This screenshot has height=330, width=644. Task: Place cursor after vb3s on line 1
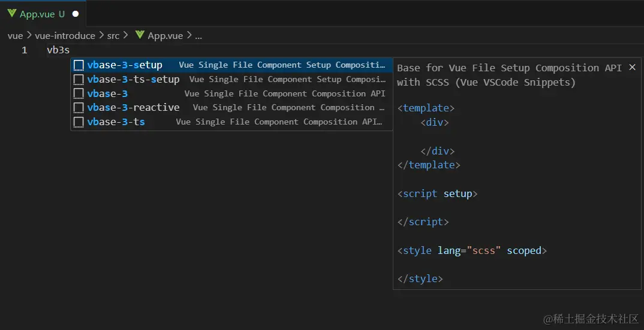[70, 50]
